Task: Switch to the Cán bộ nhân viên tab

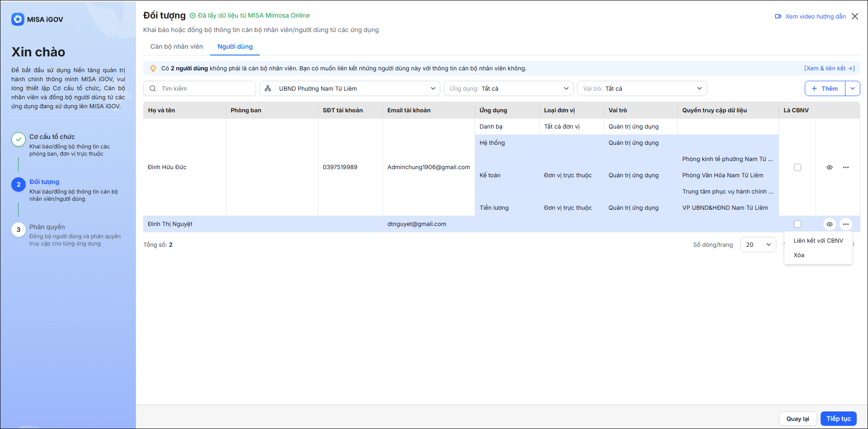Action: point(177,46)
